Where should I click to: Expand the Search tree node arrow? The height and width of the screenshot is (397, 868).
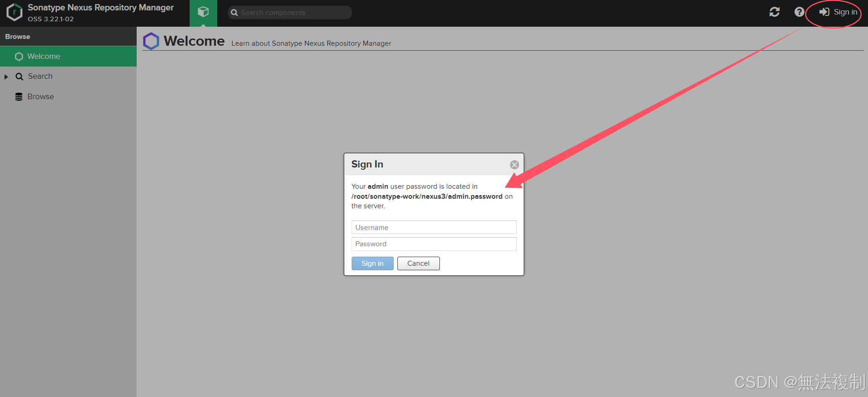(x=6, y=77)
